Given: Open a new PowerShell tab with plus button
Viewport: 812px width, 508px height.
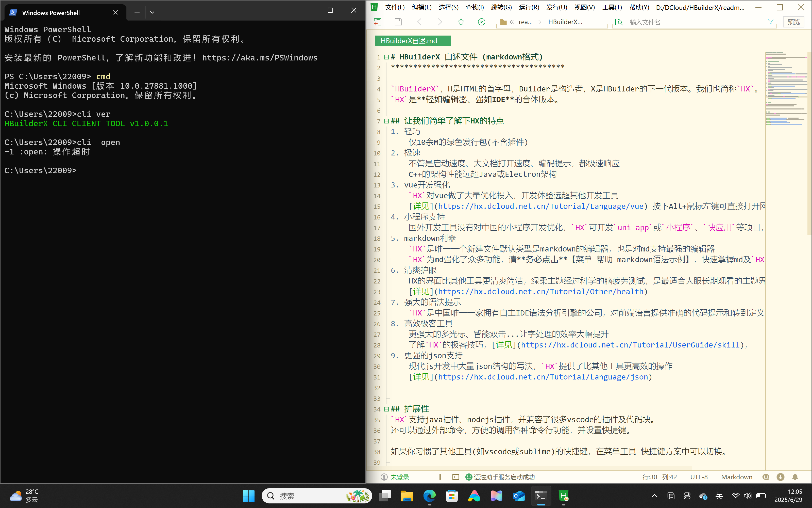Looking at the screenshot, I should [137, 12].
